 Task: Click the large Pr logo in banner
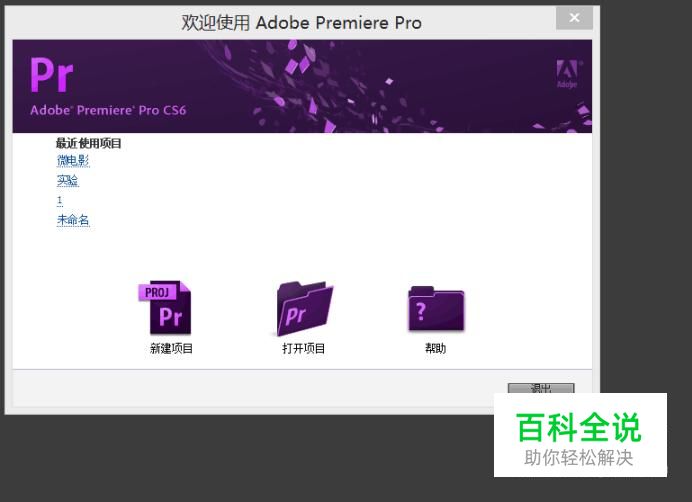pyautogui.click(x=52, y=75)
